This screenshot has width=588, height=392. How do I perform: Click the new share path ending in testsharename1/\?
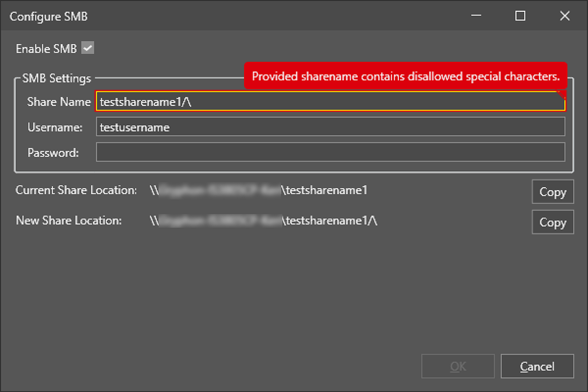(263, 220)
